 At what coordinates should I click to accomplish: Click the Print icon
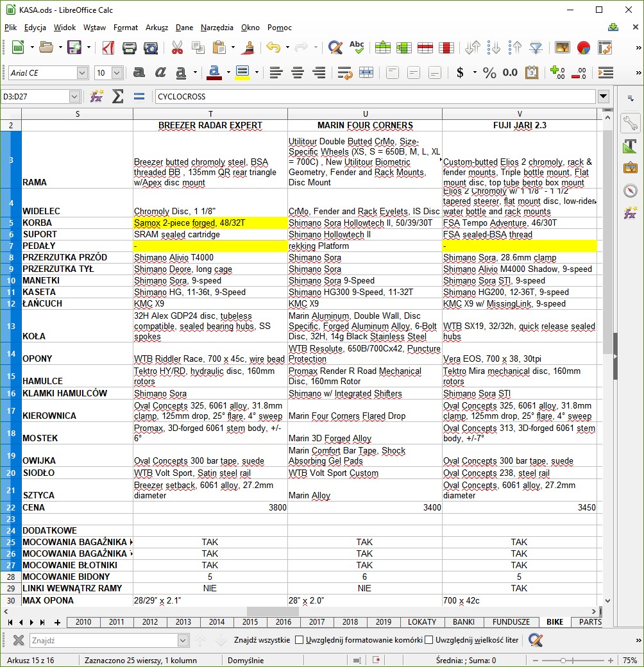click(x=130, y=47)
